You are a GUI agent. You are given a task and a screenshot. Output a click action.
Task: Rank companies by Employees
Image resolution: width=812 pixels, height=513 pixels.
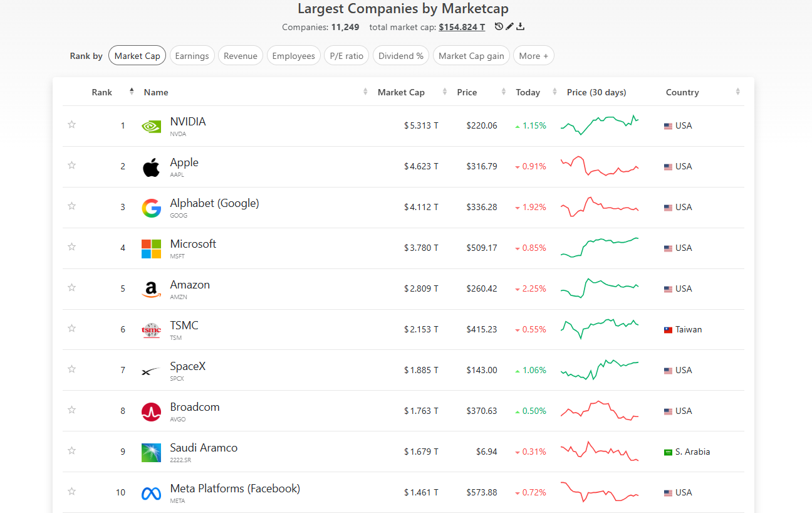pos(294,56)
